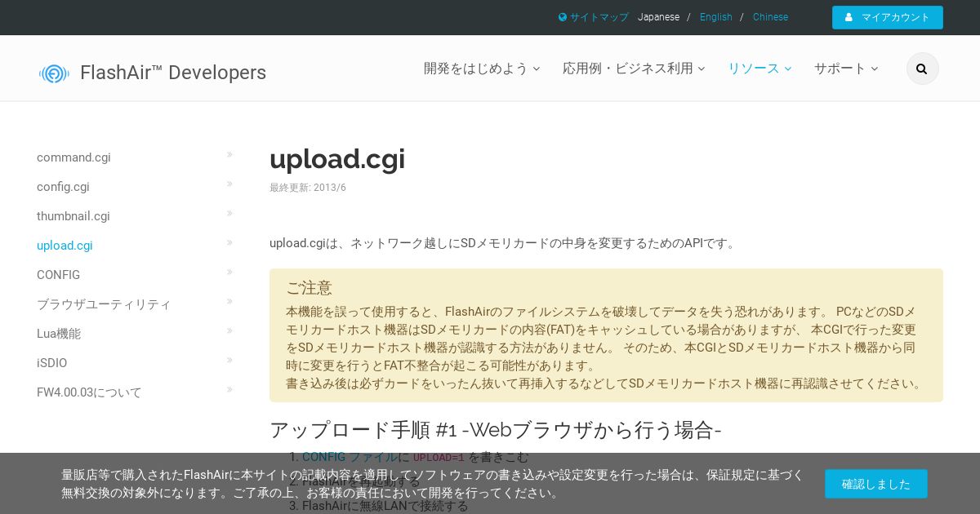Click the globe icon beside サイトマップ

563,17
